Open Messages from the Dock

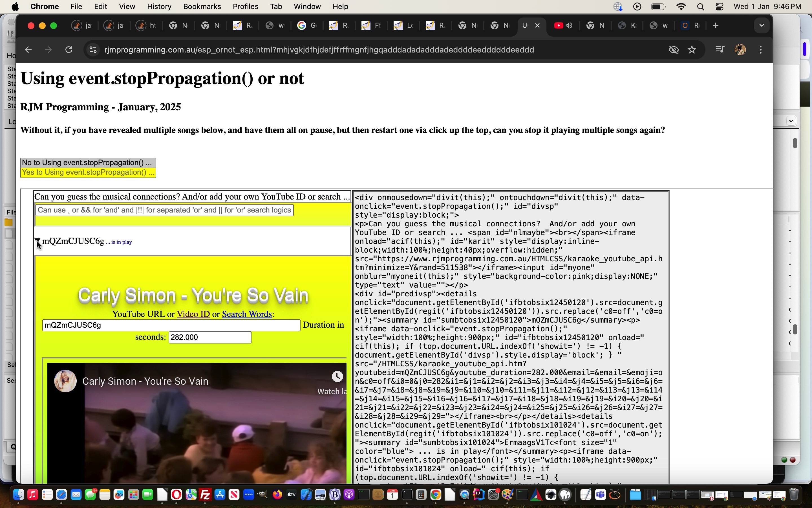91,495
